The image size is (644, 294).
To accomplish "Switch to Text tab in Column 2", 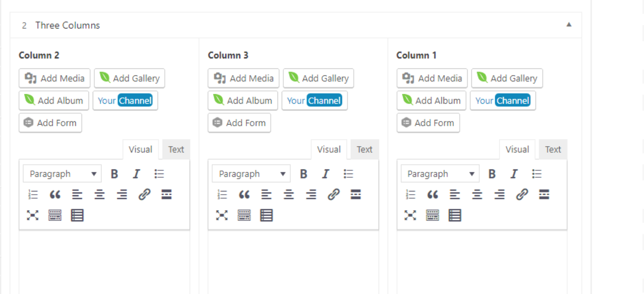I will [x=176, y=149].
